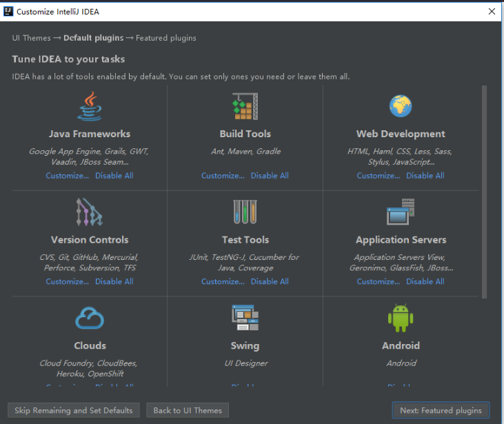Open Customize for Web Development
The width and height of the screenshot is (504, 424).
point(379,176)
